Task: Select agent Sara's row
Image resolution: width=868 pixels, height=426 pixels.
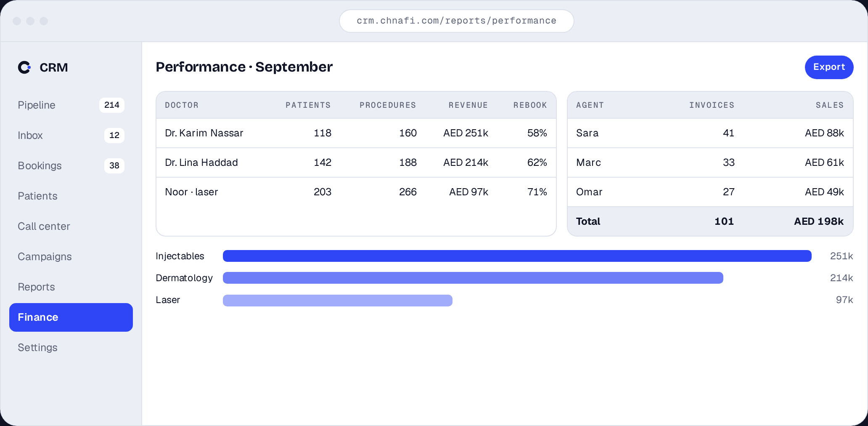Action: pos(710,133)
